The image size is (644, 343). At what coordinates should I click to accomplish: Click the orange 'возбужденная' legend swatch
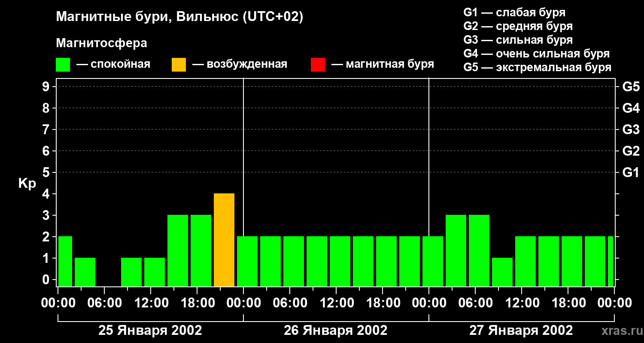(179, 65)
